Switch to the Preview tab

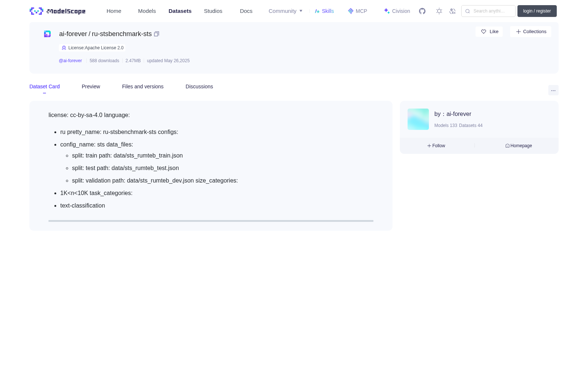(91, 86)
